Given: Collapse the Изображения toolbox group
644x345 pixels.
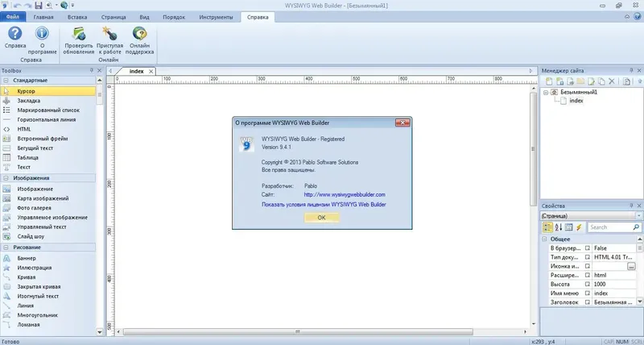Looking at the screenshot, I should [x=6, y=178].
